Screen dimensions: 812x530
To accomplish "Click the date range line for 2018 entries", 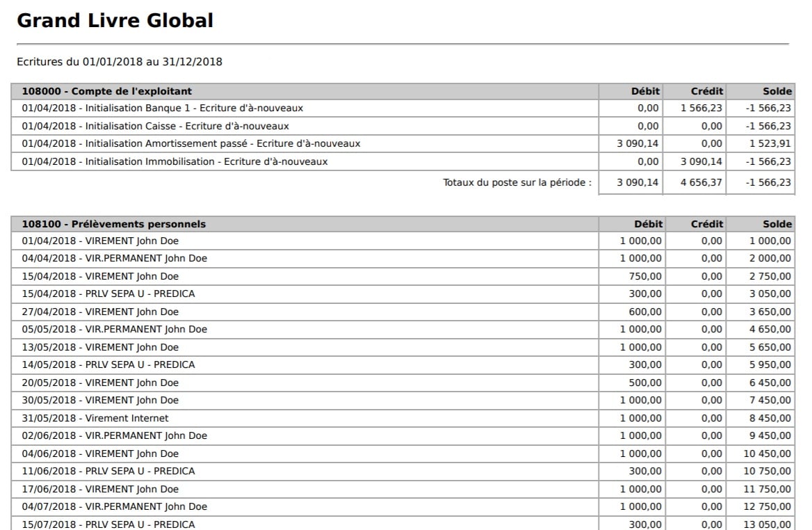I will (120, 62).
